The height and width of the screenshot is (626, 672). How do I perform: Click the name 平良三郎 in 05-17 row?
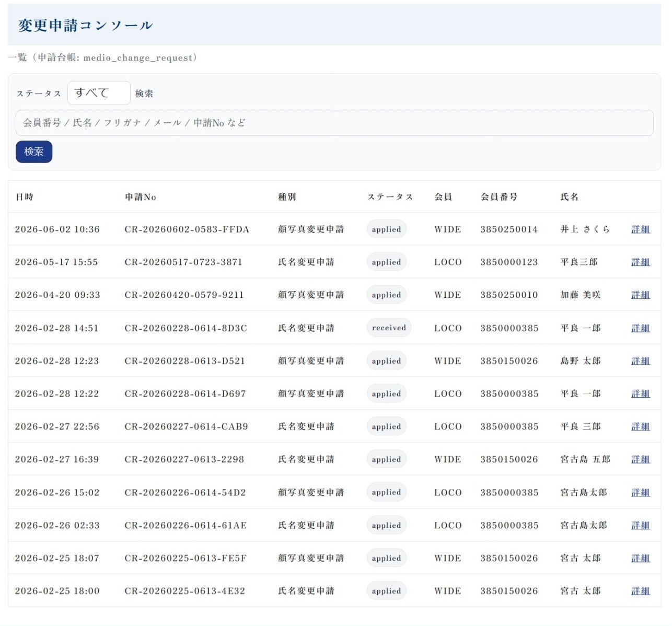[579, 262]
